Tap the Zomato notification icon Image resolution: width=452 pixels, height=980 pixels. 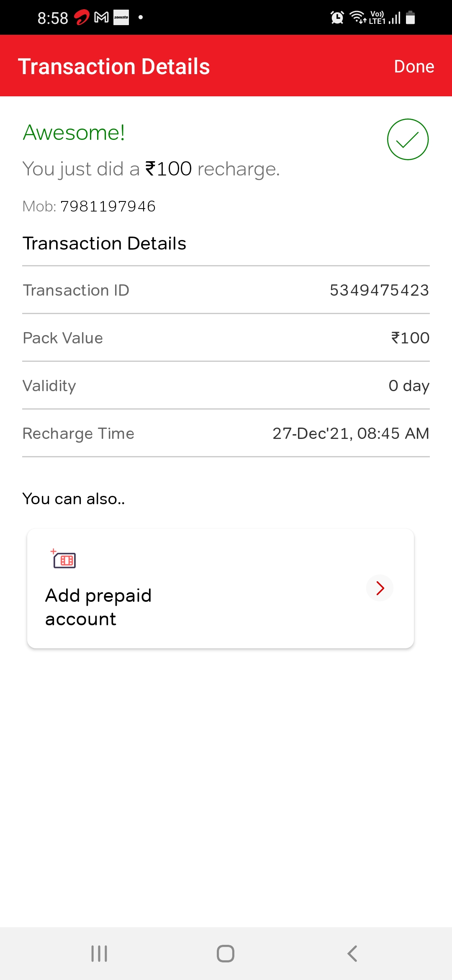tap(121, 18)
